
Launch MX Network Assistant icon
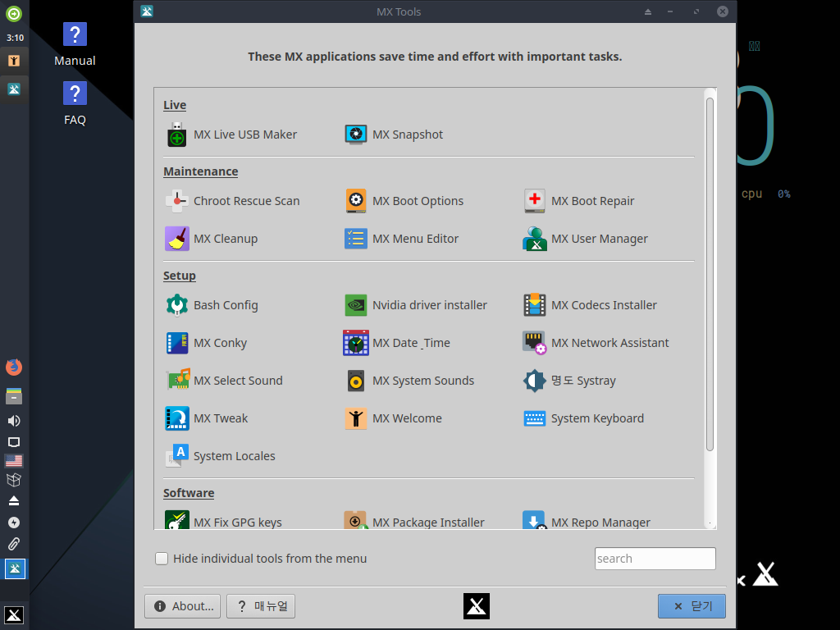pos(535,343)
